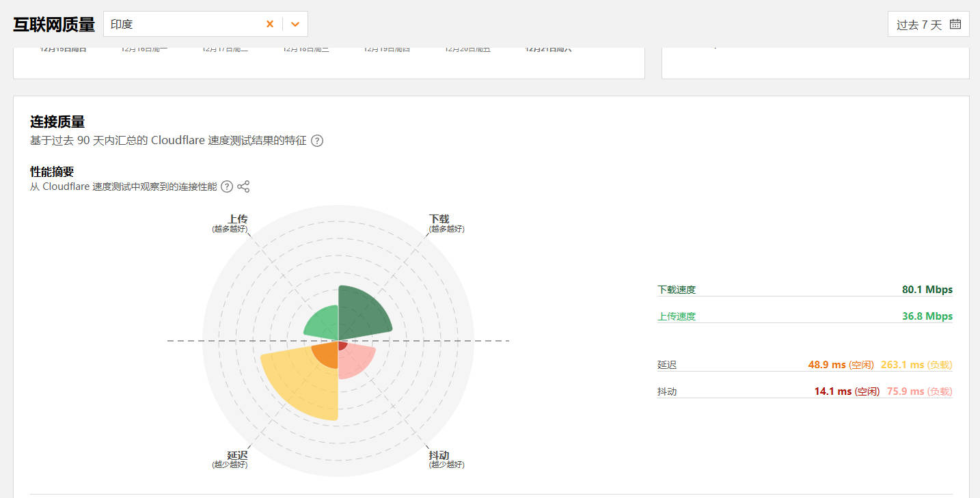Click the 性能摘要 subsection heading
The height and width of the screenshot is (498, 980).
tap(52, 171)
